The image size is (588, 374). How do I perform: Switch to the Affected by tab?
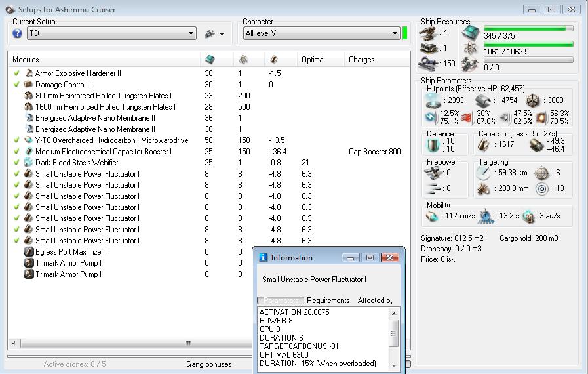[x=375, y=301]
